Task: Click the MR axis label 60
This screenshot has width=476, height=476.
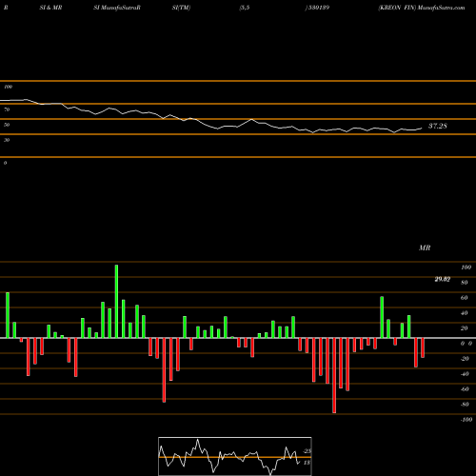Action: (465, 298)
